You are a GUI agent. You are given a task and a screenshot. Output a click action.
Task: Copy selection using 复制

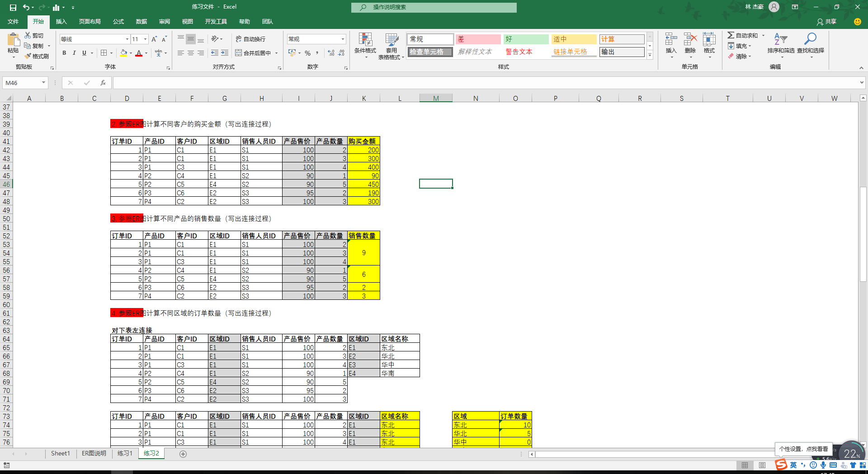[x=34, y=46]
